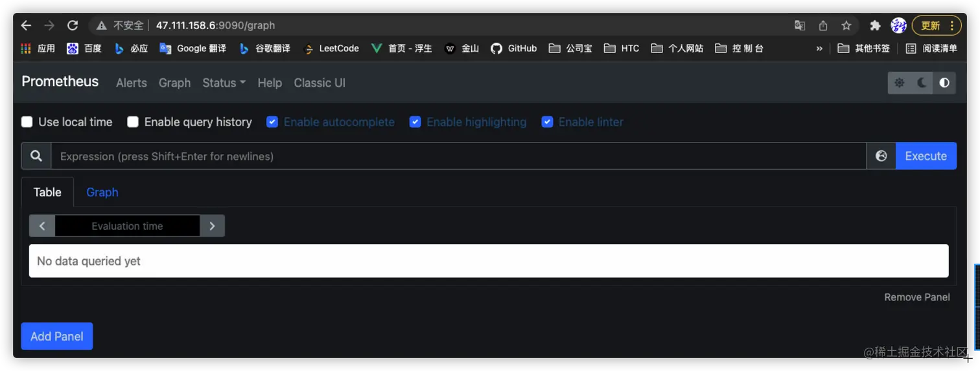Open the browser profile avatar

898,26
